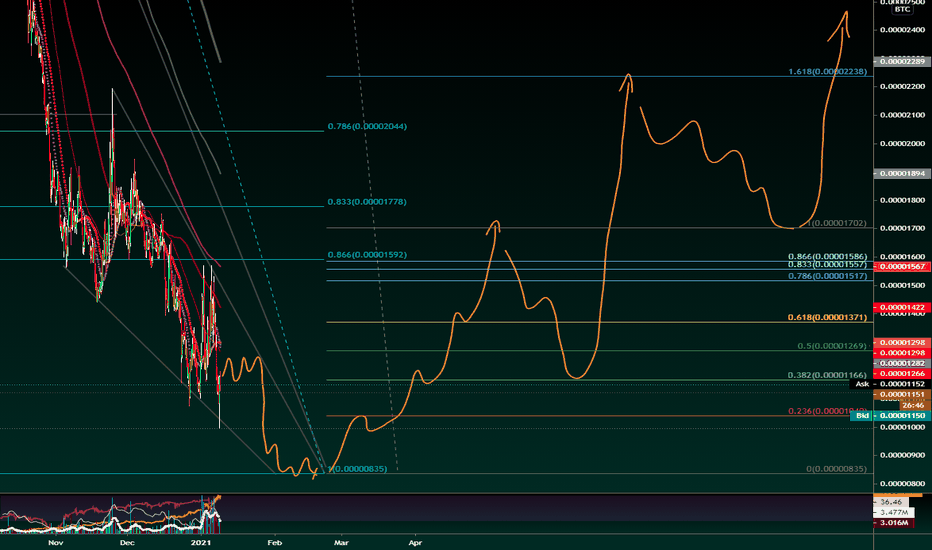Click the teal 1(0.00000835) label near wedge tip

357,469
